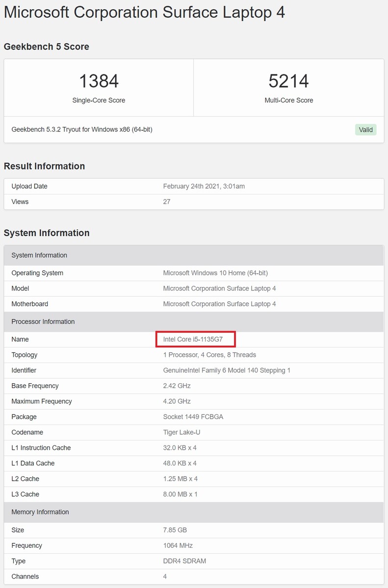This screenshot has width=388, height=588.
Task: Click the Socket 1449 FCBGA package value
Action: (x=193, y=417)
